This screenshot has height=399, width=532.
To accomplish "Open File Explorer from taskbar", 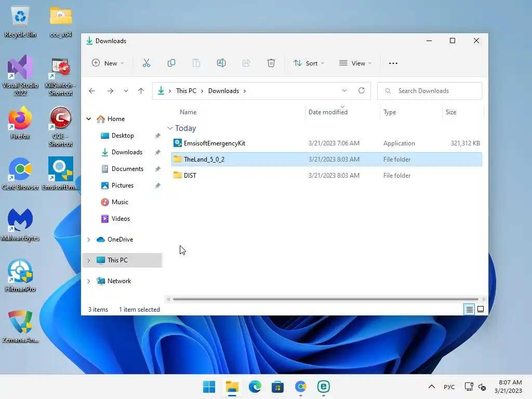I will [232, 387].
